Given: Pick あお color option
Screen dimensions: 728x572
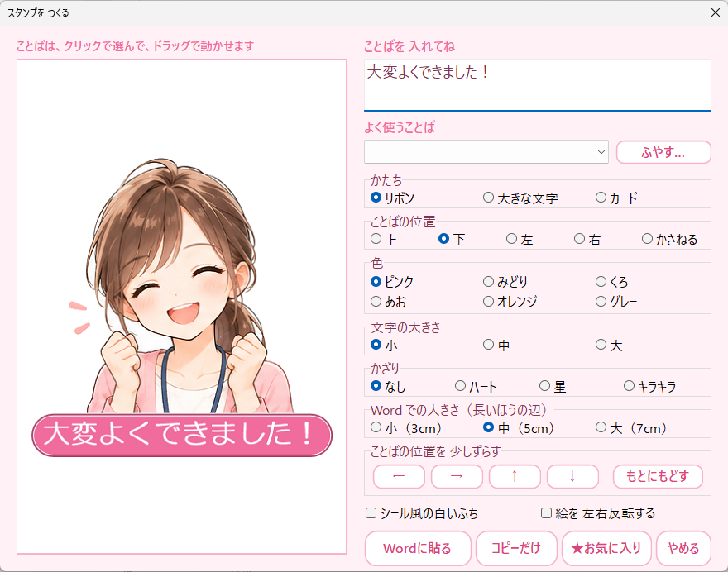Looking at the screenshot, I should click(x=388, y=302).
